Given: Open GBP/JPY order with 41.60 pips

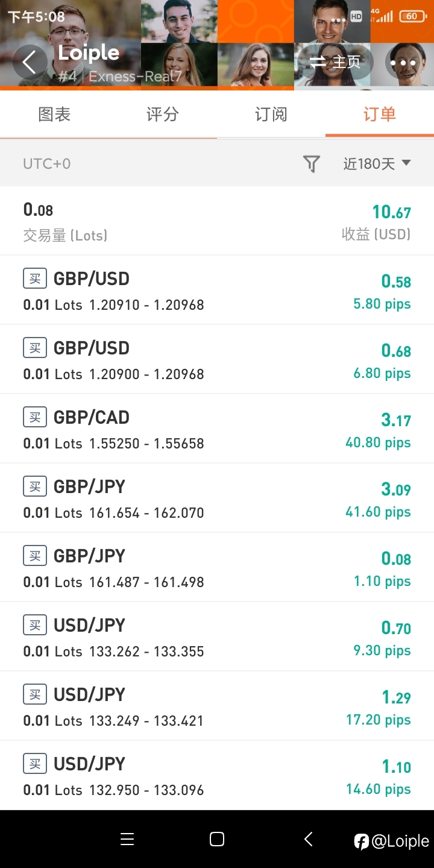Looking at the screenshot, I should [217, 498].
